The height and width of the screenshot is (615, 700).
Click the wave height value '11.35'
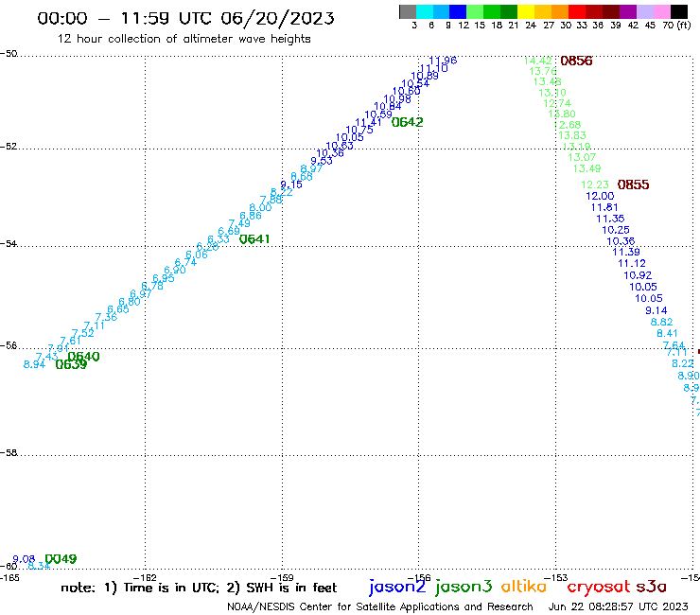(x=610, y=219)
